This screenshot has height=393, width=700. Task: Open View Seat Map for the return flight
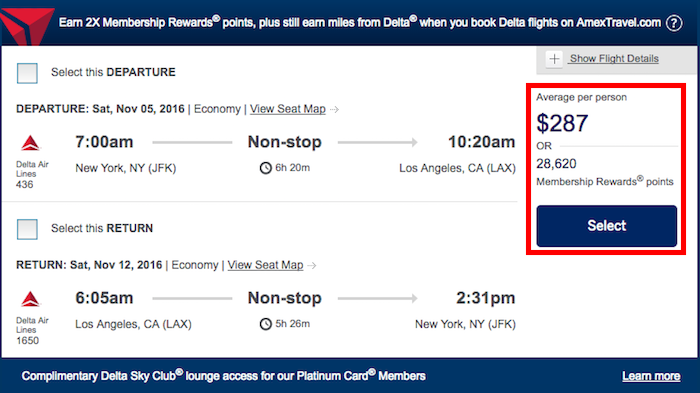pyautogui.click(x=265, y=265)
